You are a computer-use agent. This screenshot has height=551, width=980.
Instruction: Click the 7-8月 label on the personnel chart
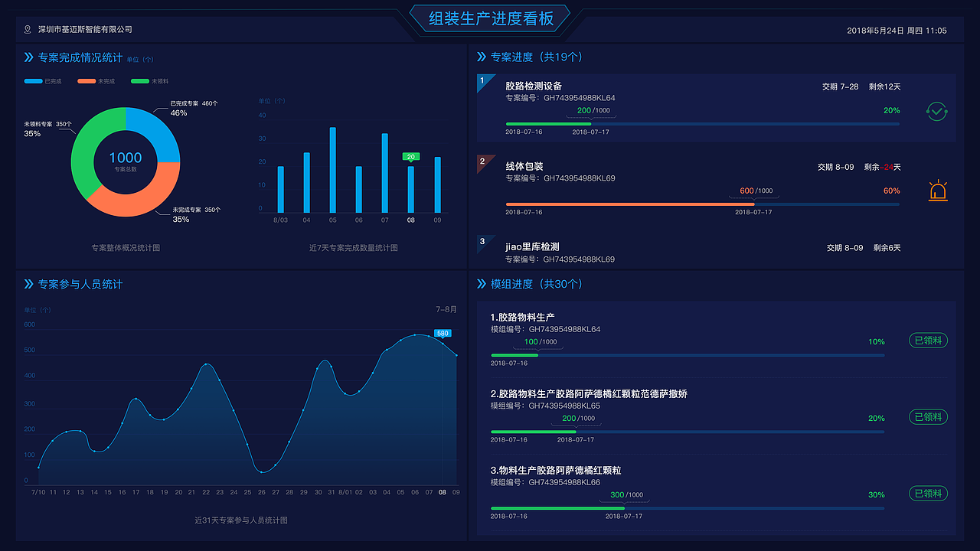pos(446,309)
